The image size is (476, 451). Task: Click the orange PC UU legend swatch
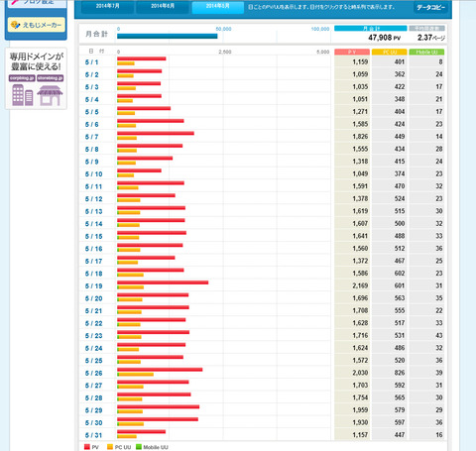(x=110, y=447)
